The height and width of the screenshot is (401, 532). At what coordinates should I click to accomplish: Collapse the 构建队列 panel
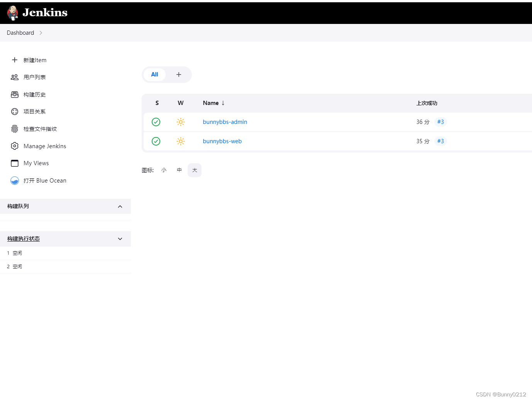(120, 206)
